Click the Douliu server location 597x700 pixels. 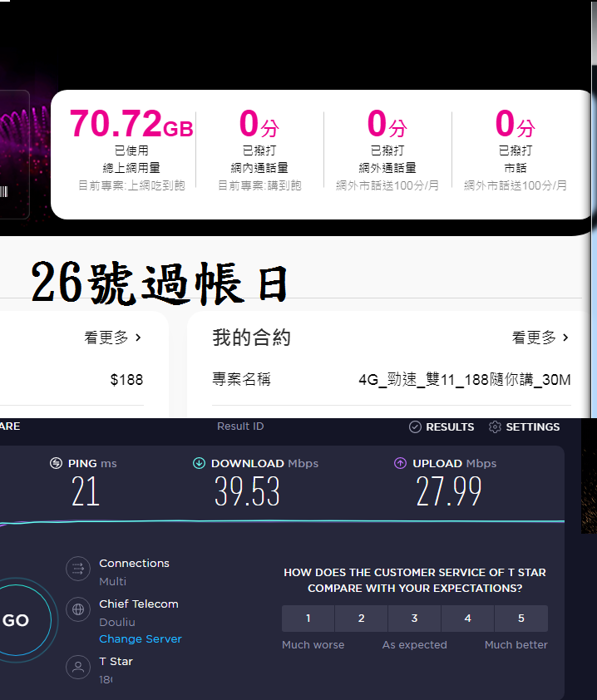[117, 622]
